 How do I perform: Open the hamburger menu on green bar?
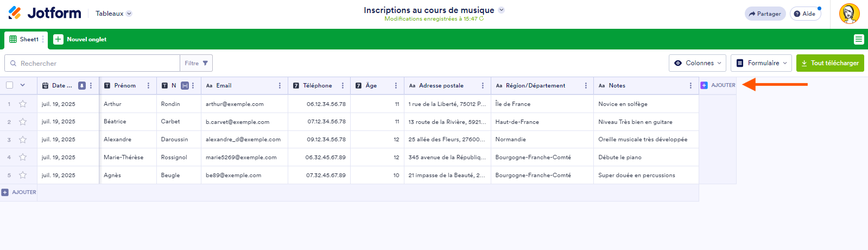pyautogui.click(x=858, y=39)
